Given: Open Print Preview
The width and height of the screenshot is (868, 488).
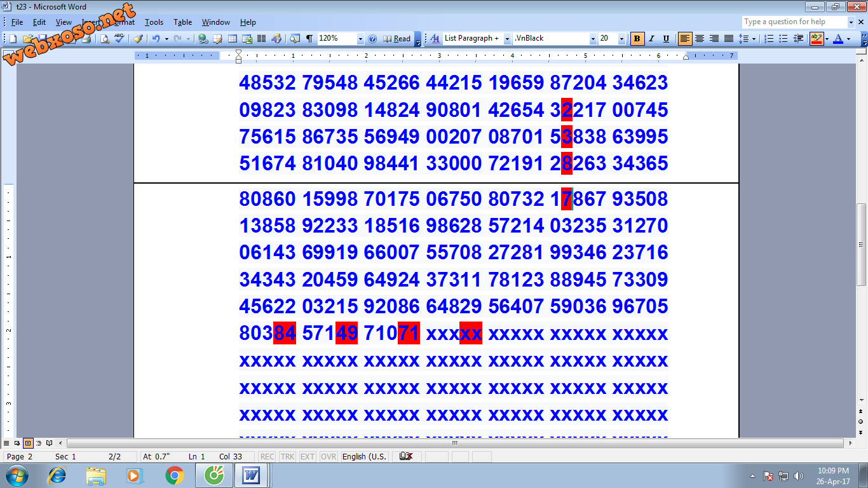Looking at the screenshot, I should [104, 39].
